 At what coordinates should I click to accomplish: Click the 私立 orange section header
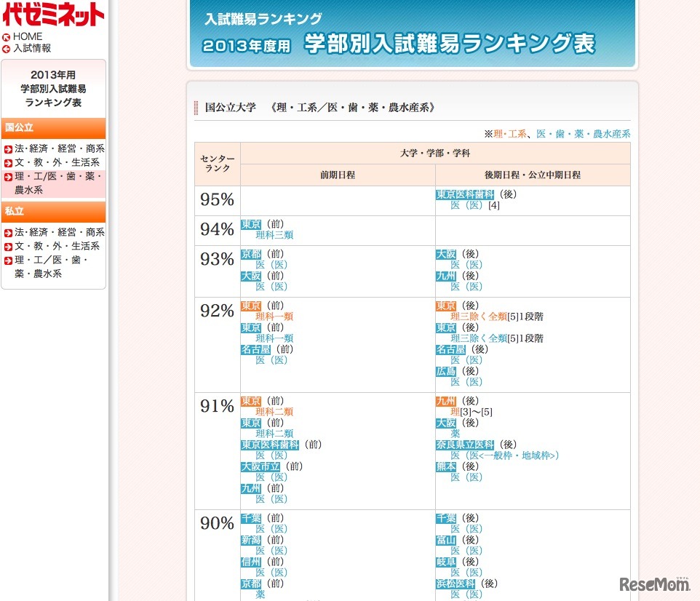click(x=54, y=212)
